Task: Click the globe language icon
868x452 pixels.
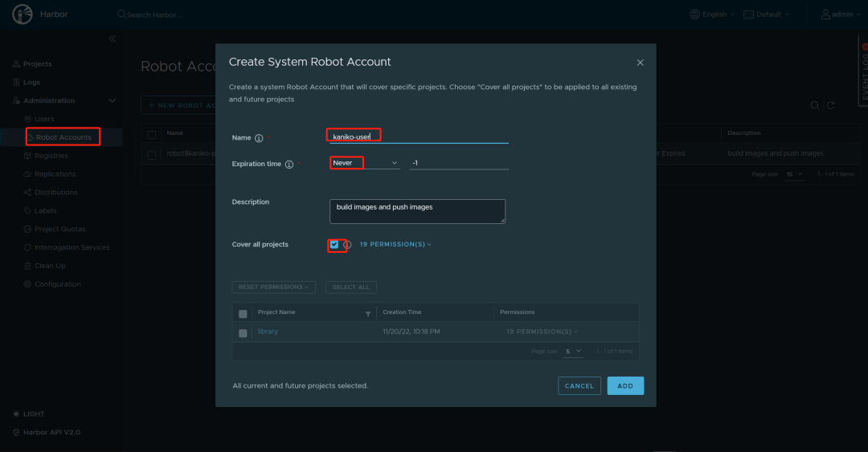Action: tap(694, 14)
